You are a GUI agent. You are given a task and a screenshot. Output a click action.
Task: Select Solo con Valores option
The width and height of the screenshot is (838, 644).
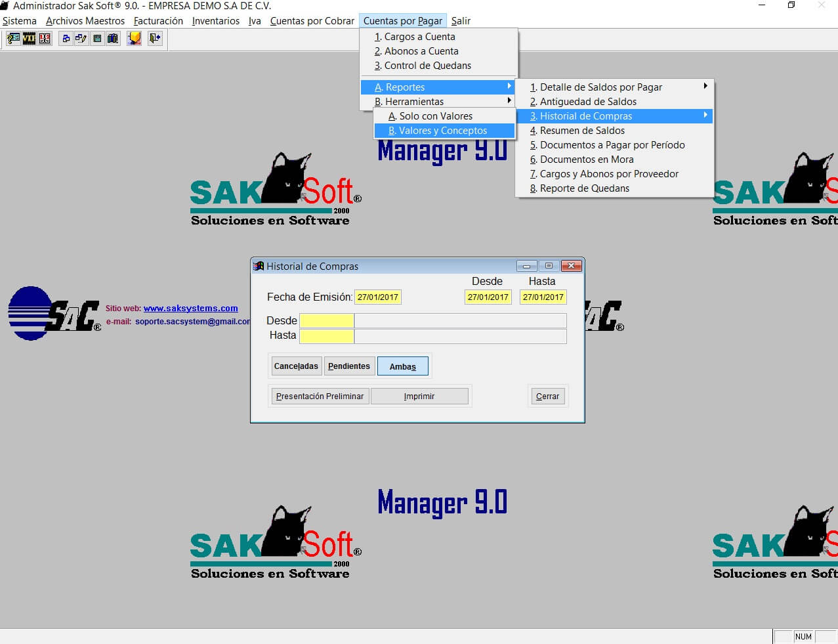444,116
